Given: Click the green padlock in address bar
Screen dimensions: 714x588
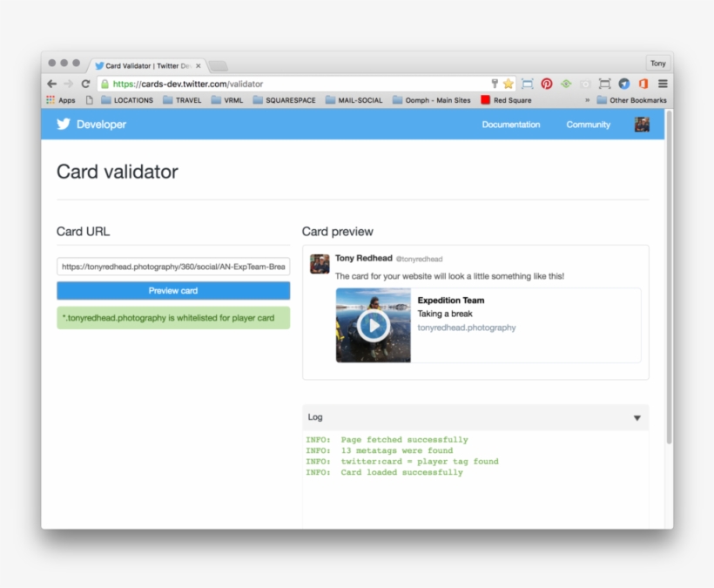Looking at the screenshot, I should coord(105,84).
